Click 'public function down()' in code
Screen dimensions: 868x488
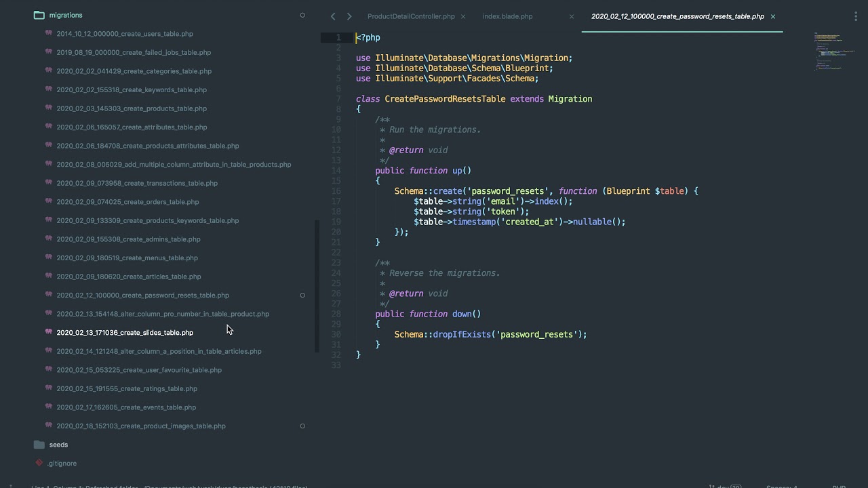pyautogui.click(x=428, y=314)
